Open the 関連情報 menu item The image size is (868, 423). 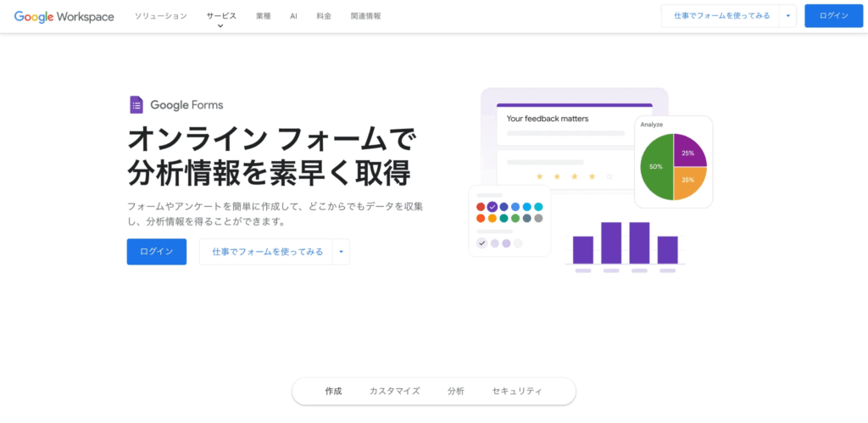point(366,16)
